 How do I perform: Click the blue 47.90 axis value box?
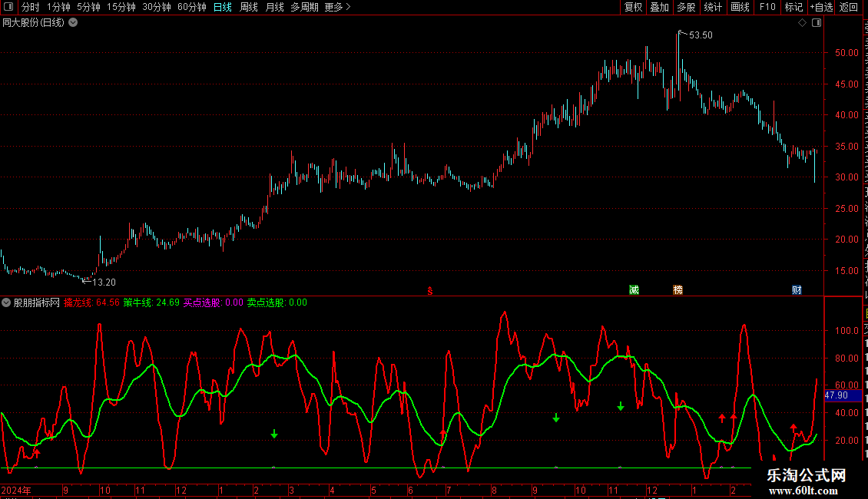pyautogui.click(x=843, y=395)
